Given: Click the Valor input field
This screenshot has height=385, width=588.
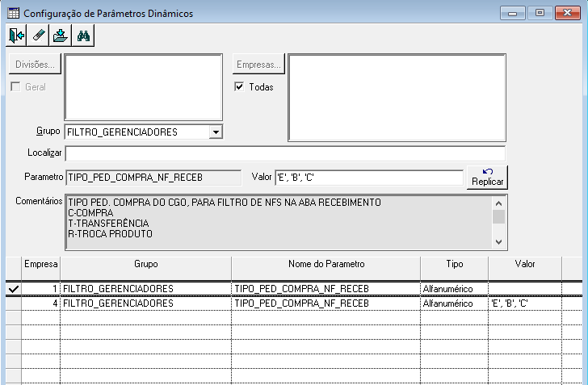Looking at the screenshot, I should 369,178.
